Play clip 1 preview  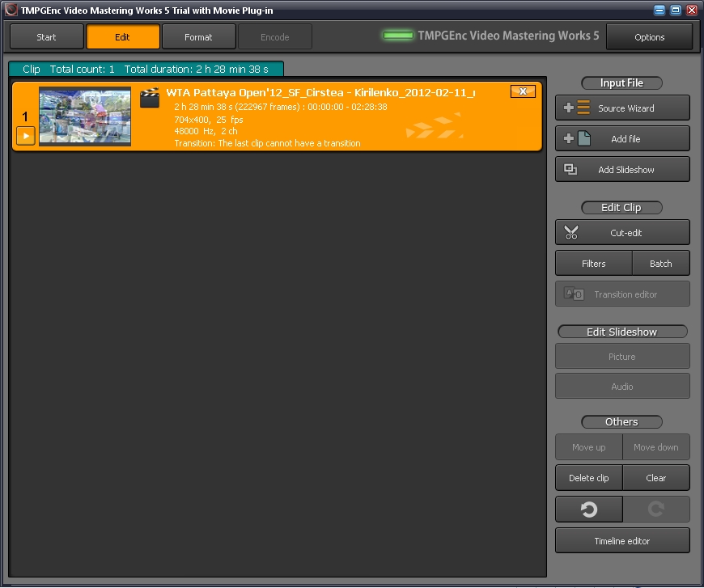26,136
